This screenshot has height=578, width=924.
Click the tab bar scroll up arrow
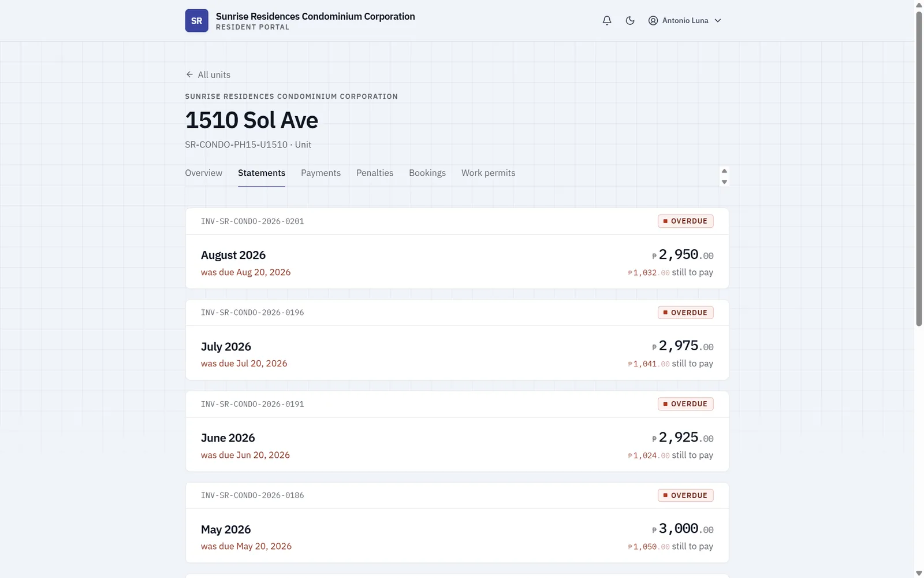click(724, 171)
